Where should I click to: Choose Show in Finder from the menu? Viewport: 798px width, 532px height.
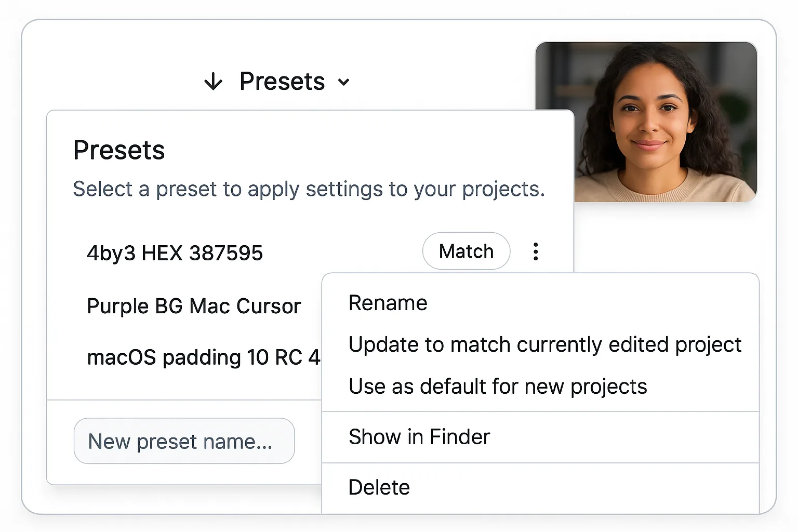pos(419,436)
